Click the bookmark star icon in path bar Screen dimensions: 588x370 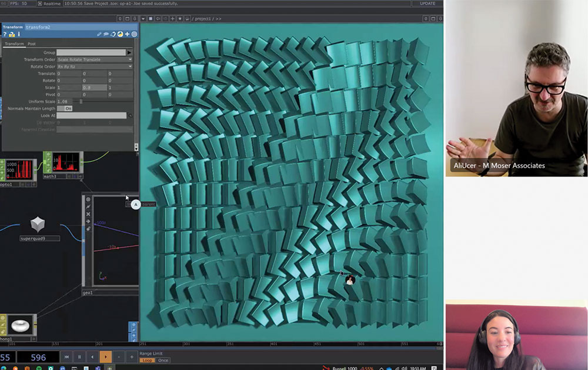tap(180, 19)
